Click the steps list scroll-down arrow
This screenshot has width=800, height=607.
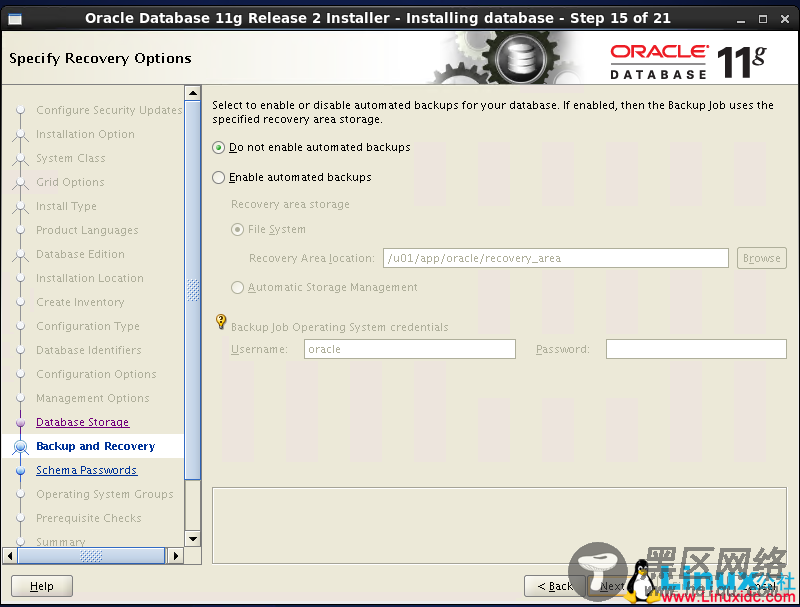point(193,539)
